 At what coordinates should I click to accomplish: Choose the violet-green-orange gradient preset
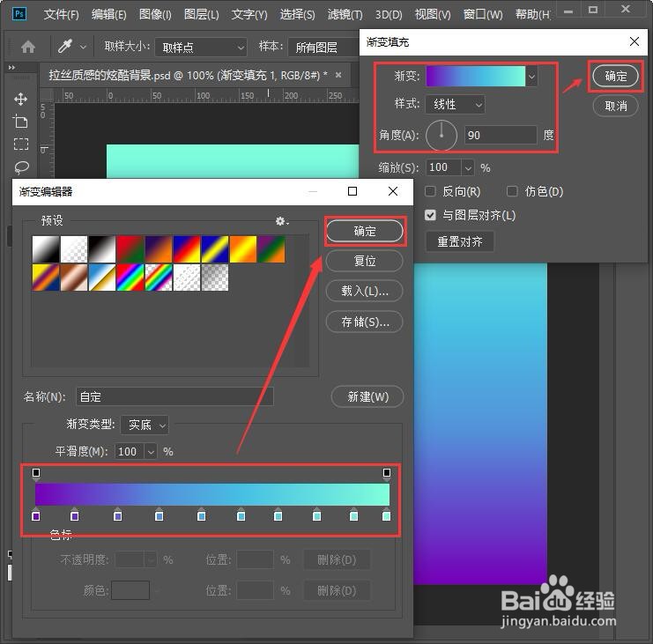271,249
